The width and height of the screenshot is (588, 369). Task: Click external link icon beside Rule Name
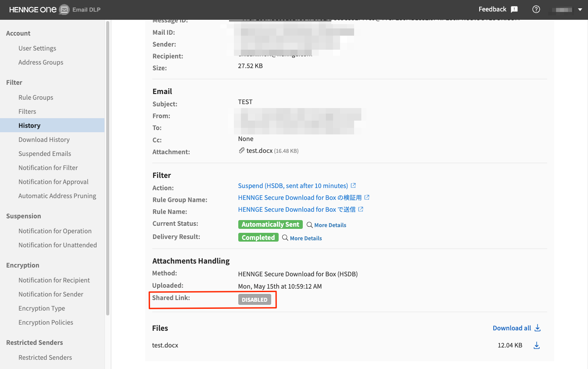click(x=361, y=209)
